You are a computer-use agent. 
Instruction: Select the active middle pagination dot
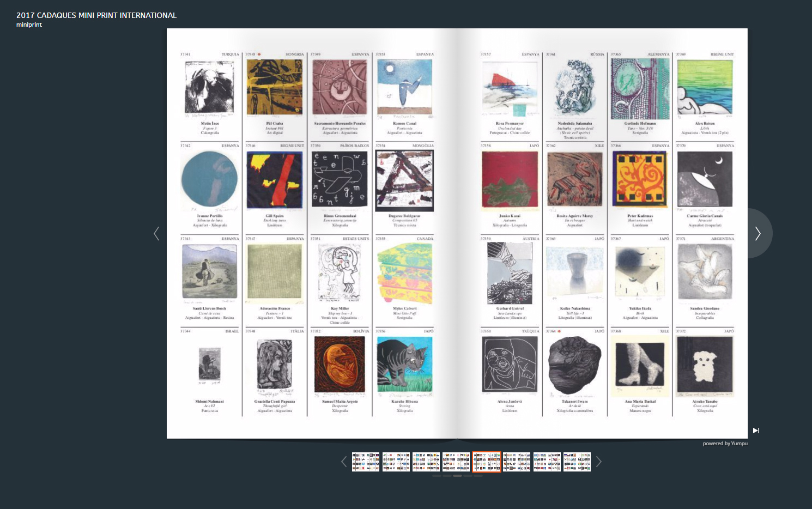coord(457,476)
